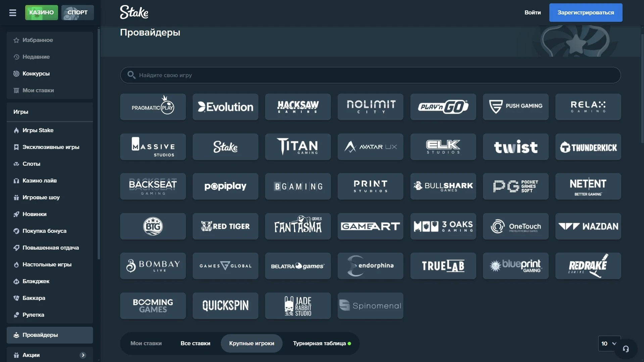Open Hacksaw Gaming provider tile
Viewport: 644px width, 362px height.
(298, 107)
